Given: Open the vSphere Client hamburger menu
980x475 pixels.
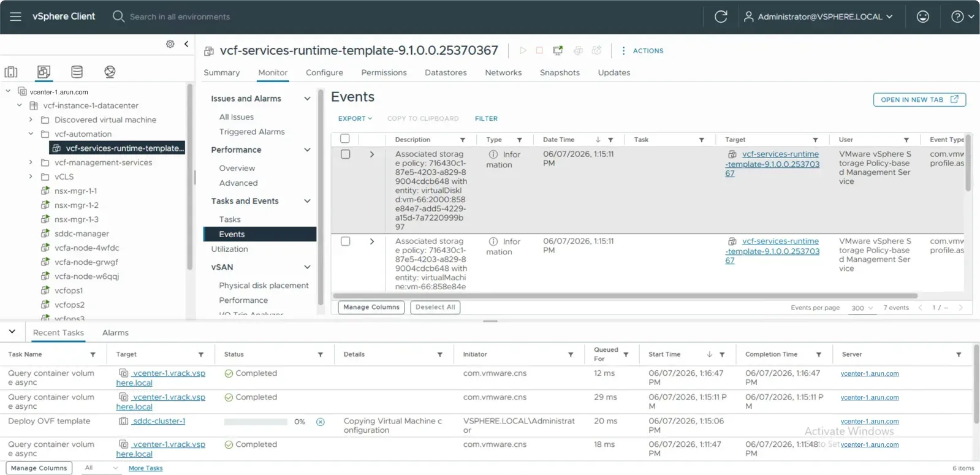Looking at the screenshot, I should [15, 17].
